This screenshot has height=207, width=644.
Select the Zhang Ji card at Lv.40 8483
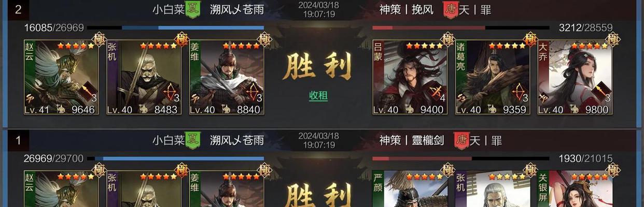(x=144, y=77)
